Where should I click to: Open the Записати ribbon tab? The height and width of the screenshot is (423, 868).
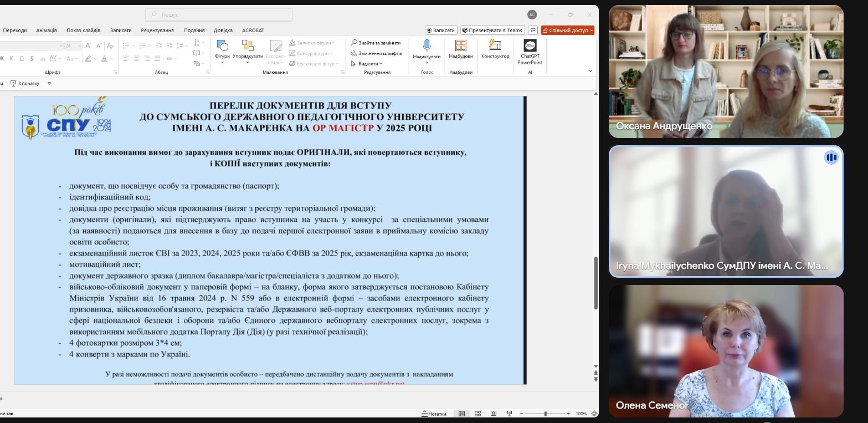coord(121,30)
